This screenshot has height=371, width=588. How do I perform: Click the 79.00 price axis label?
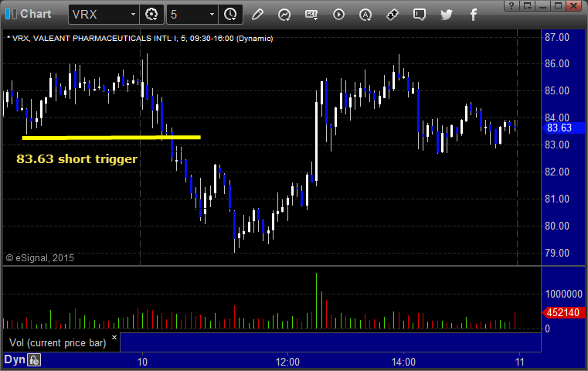[x=557, y=253]
